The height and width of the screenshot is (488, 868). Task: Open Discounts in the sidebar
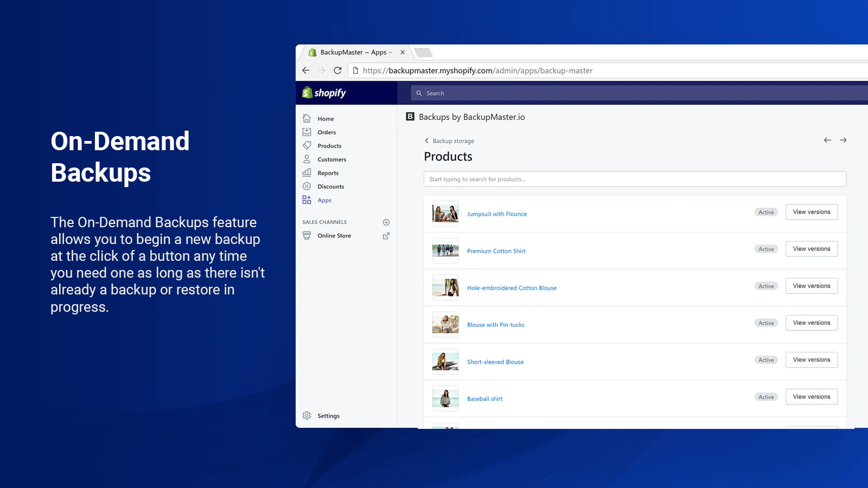click(x=330, y=187)
